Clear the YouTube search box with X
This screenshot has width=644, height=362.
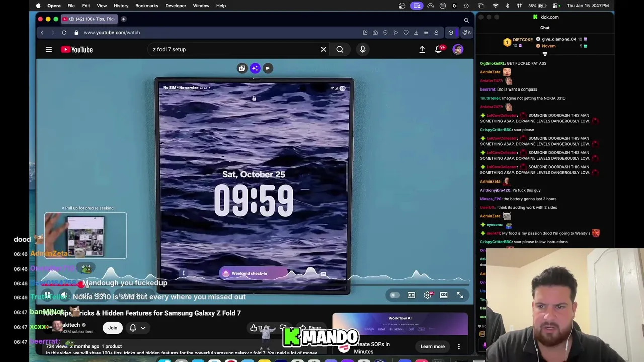click(x=324, y=49)
